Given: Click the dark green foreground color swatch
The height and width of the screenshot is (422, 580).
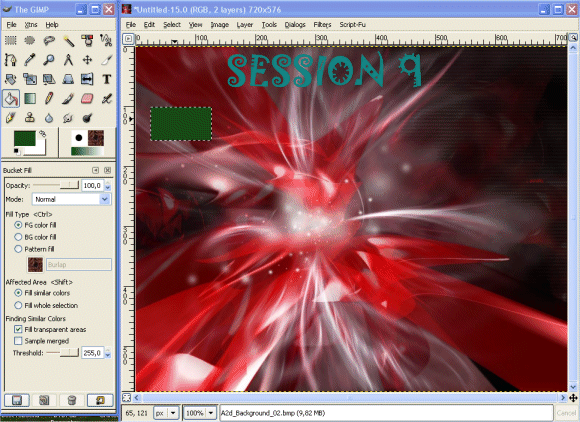Looking at the screenshot, I should (24, 138).
